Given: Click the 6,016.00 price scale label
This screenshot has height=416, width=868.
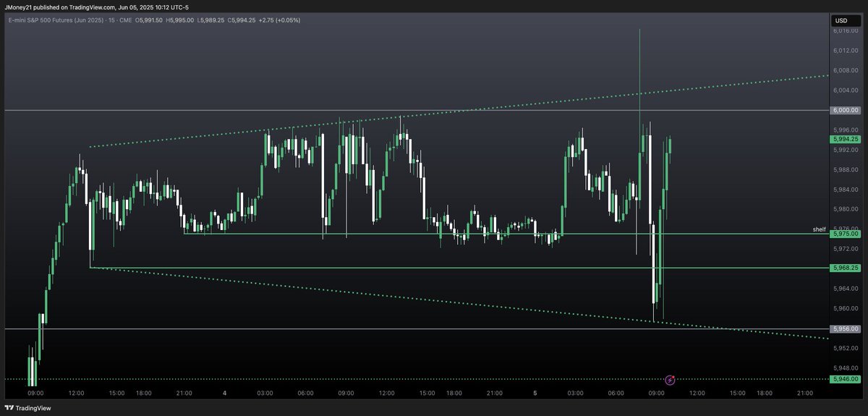Looking at the screenshot, I should 844,31.
